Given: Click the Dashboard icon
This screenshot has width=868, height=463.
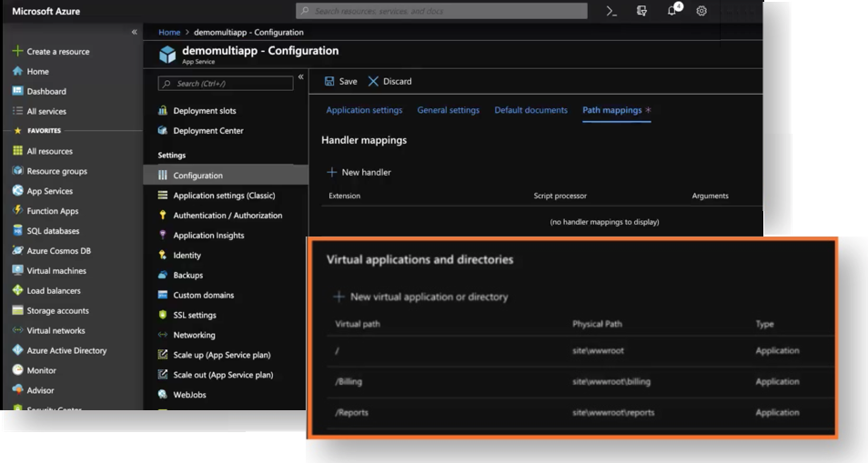Looking at the screenshot, I should 17,91.
